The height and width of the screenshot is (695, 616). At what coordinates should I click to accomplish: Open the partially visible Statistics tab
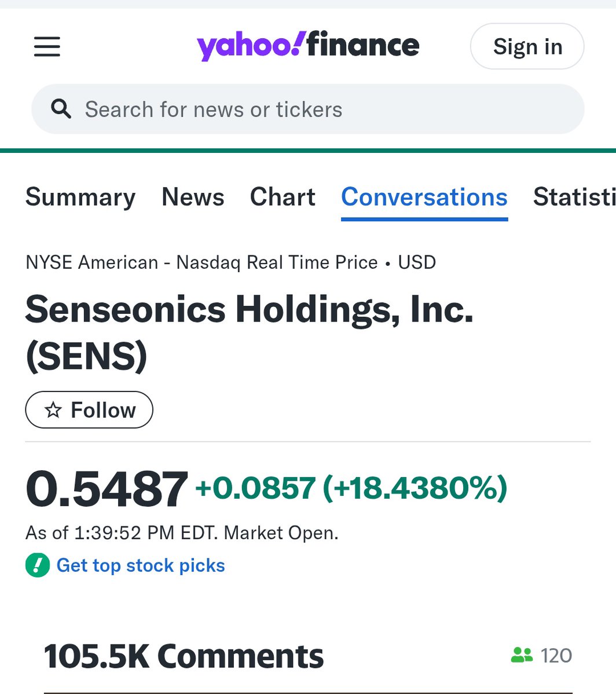[x=573, y=197]
